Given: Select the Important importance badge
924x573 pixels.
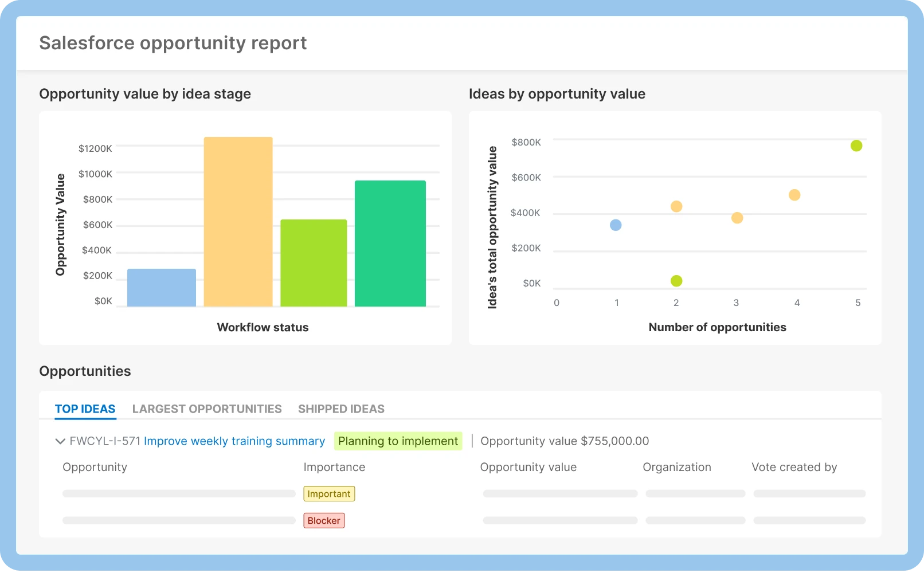Looking at the screenshot, I should tap(329, 493).
